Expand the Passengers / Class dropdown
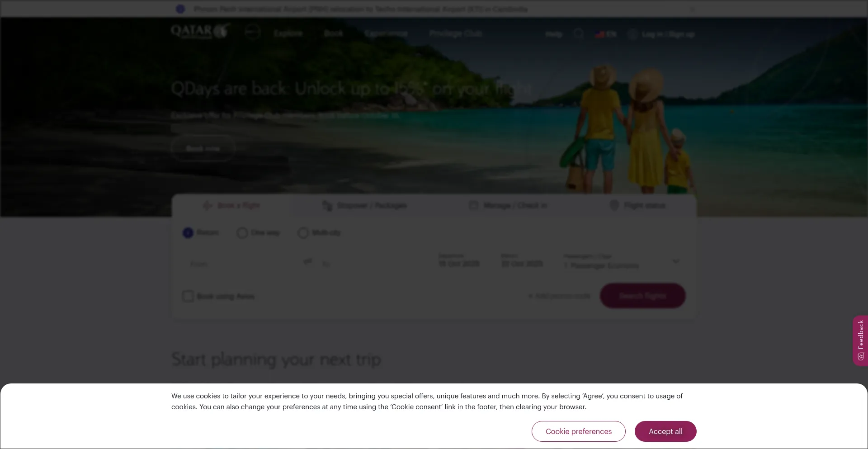The width and height of the screenshot is (868, 449). pyautogui.click(x=622, y=262)
